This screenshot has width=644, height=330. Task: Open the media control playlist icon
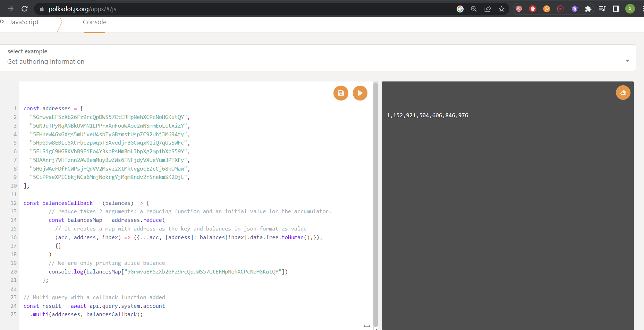point(602,9)
